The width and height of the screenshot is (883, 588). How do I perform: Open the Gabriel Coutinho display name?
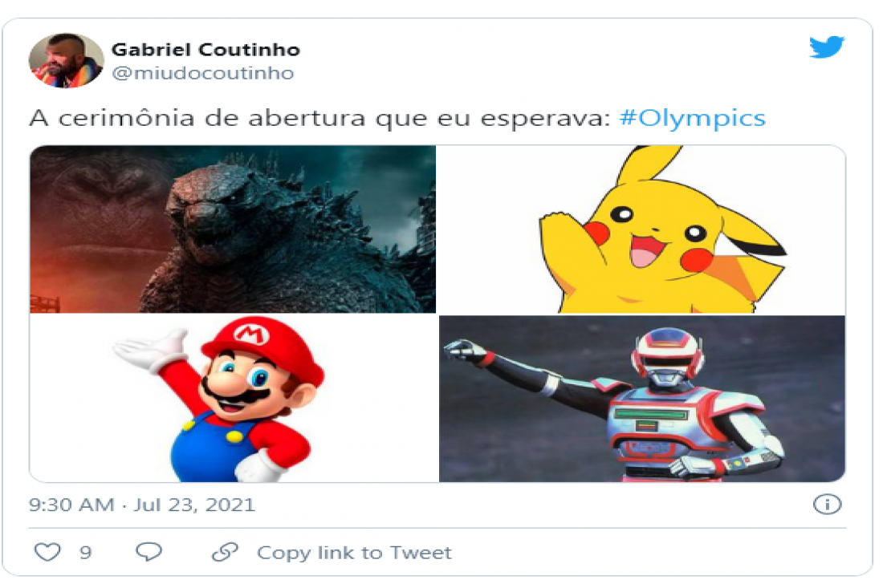click(205, 50)
